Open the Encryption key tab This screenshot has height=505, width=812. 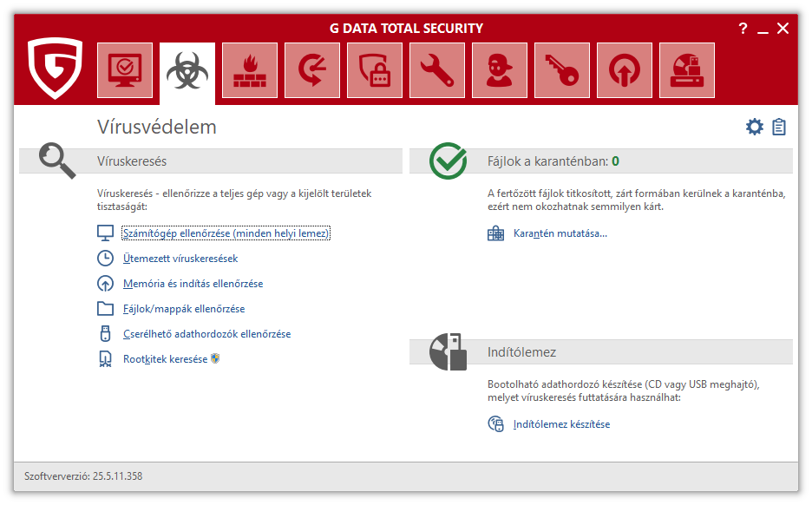click(562, 70)
